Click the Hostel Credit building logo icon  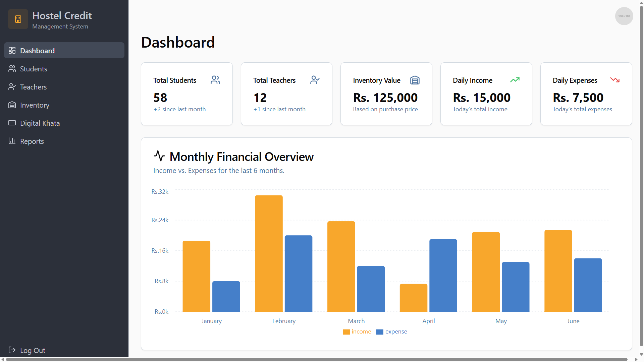pos(18,19)
